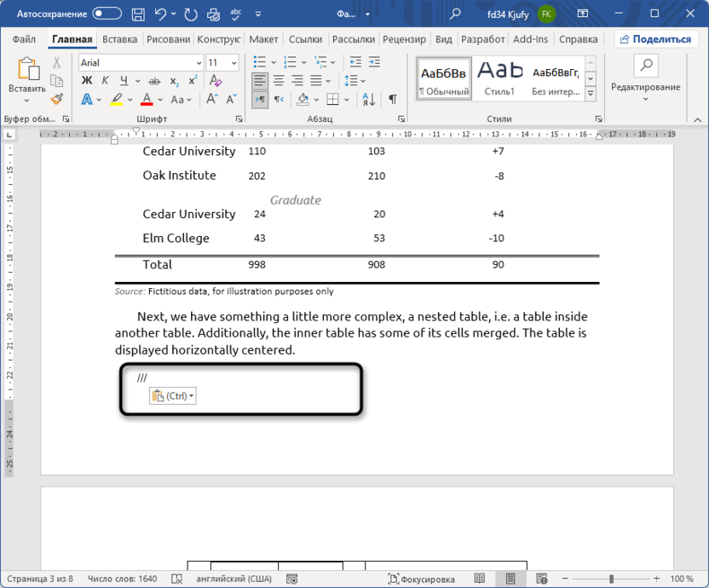Expand the paste options (Ctrl) dropdown
The image size is (709, 588).
192,396
